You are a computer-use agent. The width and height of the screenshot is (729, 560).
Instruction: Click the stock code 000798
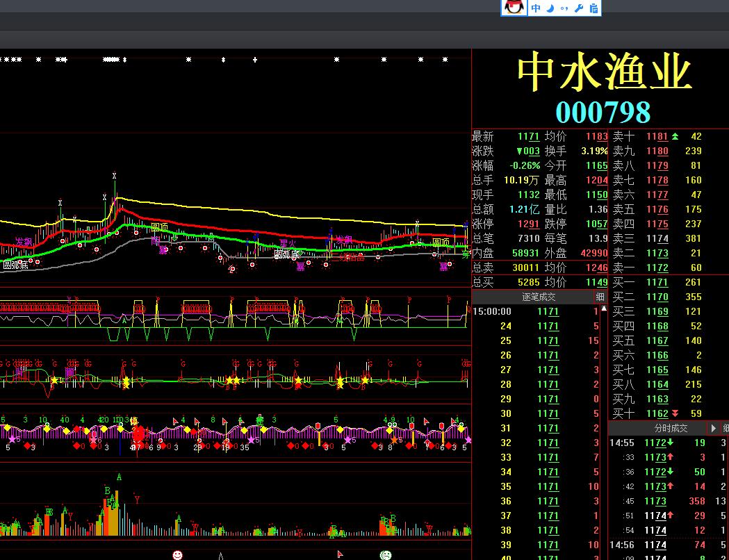click(x=603, y=112)
